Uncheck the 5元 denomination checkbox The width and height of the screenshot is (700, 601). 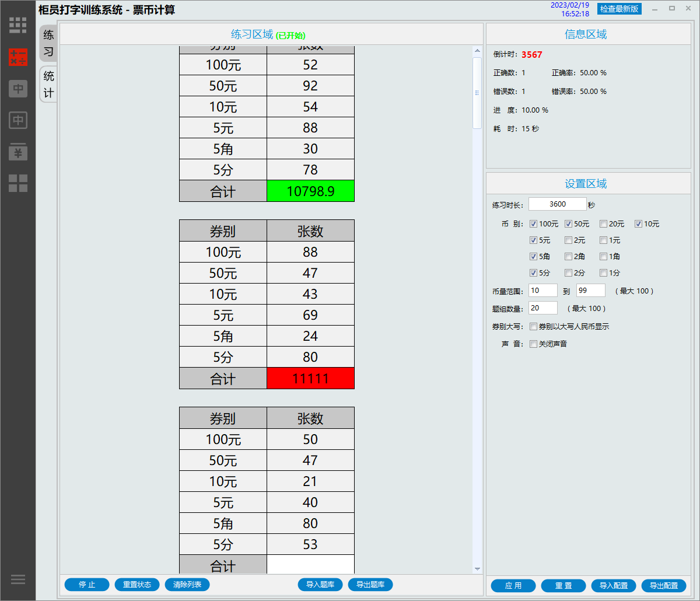pyautogui.click(x=533, y=240)
